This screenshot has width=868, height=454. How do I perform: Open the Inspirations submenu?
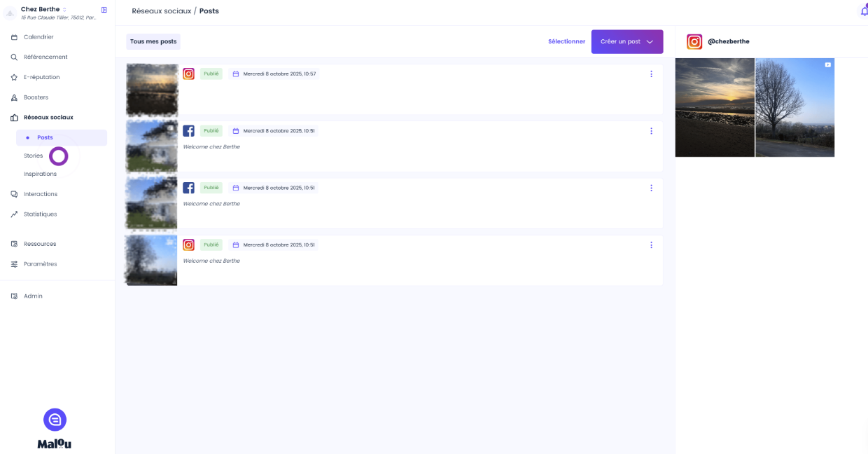coord(40,174)
